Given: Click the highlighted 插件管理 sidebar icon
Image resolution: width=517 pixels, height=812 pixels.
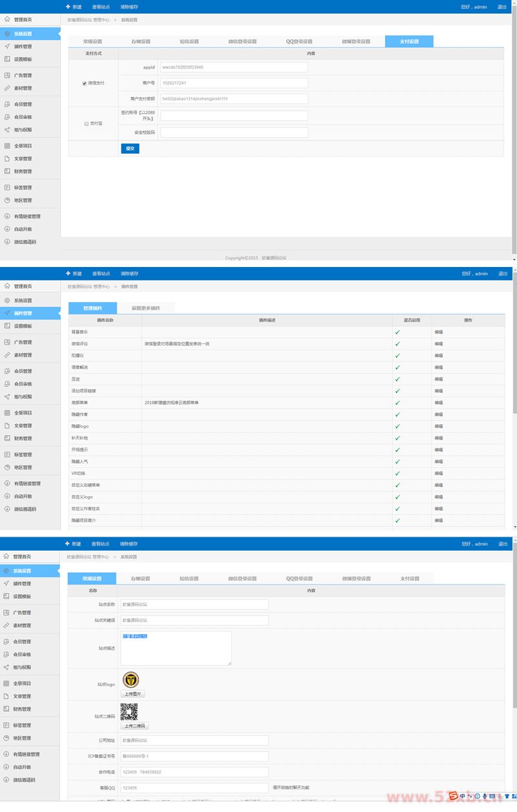Looking at the screenshot, I should pos(7,314).
